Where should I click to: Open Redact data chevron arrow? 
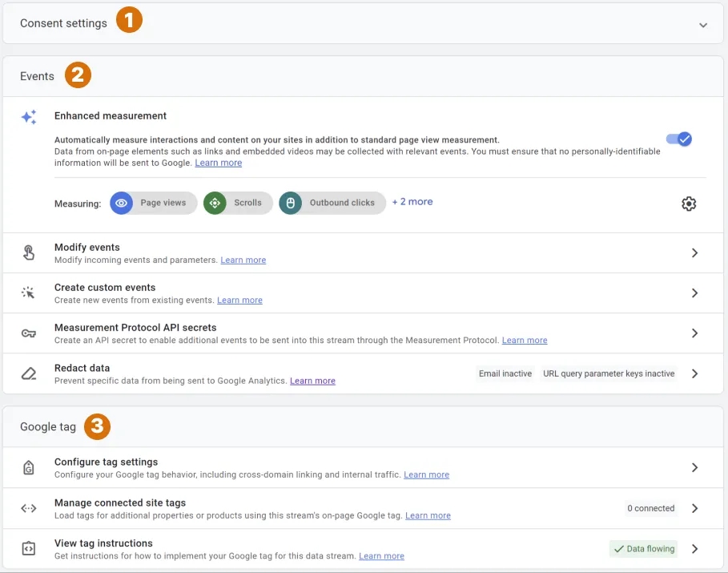(x=694, y=373)
